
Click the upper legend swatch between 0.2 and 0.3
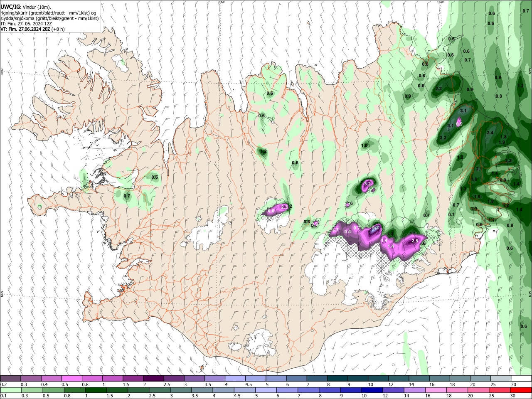coord(31,379)
